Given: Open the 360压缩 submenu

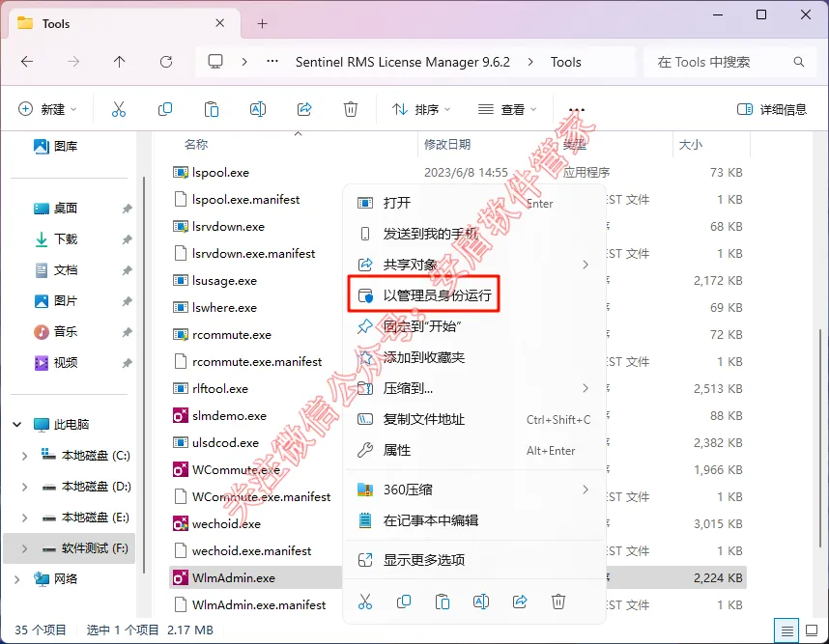Looking at the screenshot, I should click(x=474, y=490).
